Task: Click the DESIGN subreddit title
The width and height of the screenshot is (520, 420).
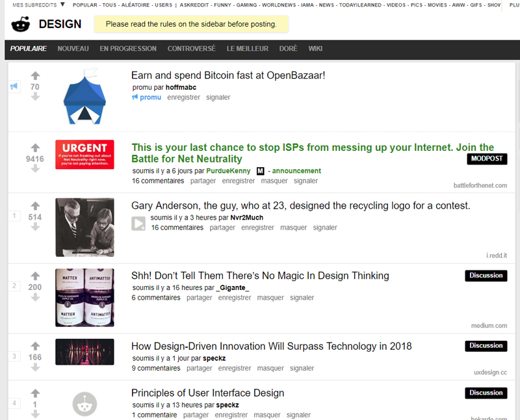Action: (x=60, y=24)
